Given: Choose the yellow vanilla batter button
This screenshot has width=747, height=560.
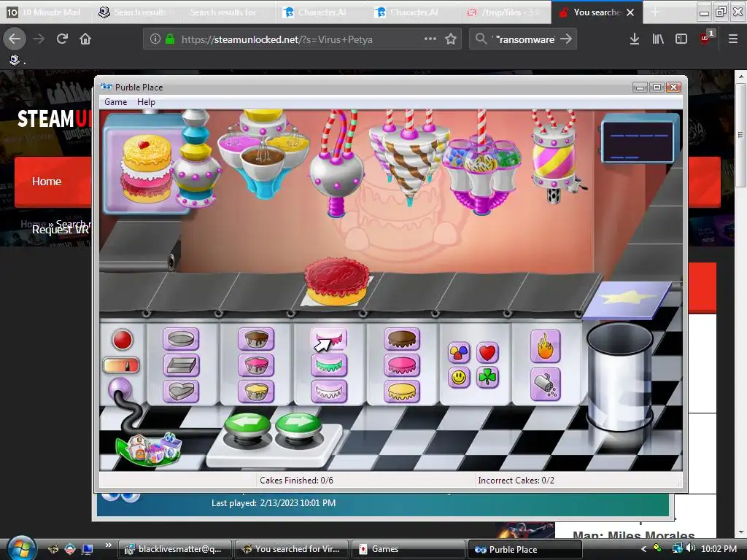Looking at the screenshot, I should pos(256,392).
